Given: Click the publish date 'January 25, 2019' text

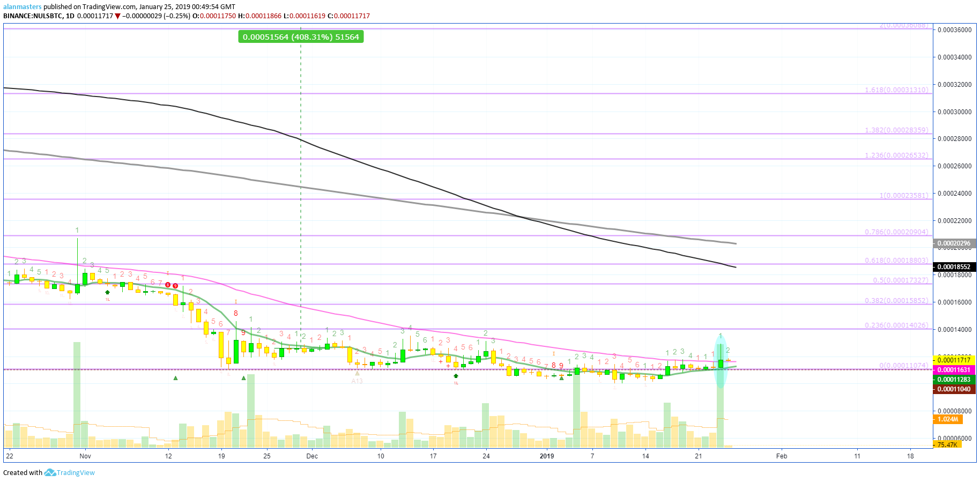Looking at the screenshot, I should [x=164, y=7].
